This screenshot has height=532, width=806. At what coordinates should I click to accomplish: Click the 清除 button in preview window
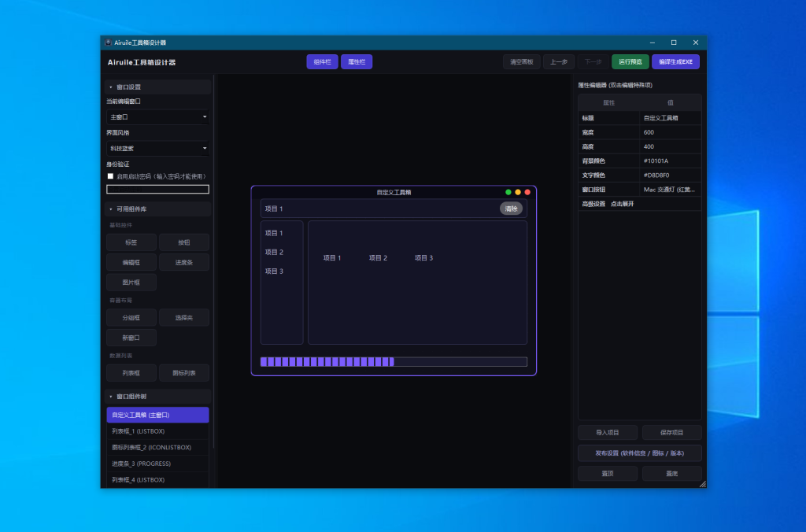[511, 209]
